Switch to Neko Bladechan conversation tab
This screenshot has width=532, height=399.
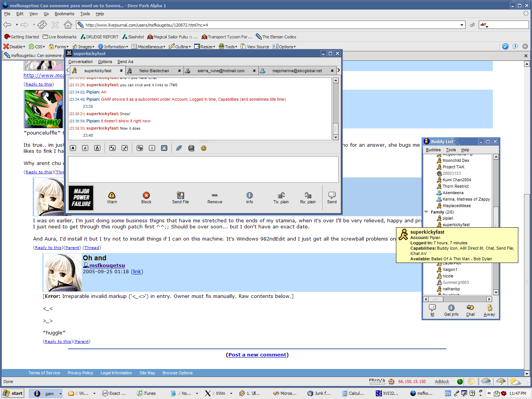point(154,71)
